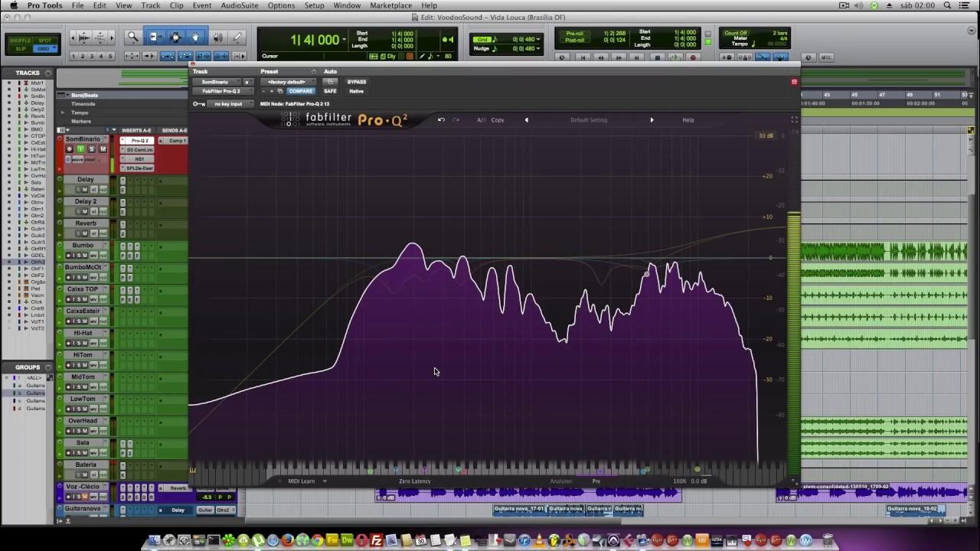
Task: Toggle automation SAFE button
Action: [330, 91]
